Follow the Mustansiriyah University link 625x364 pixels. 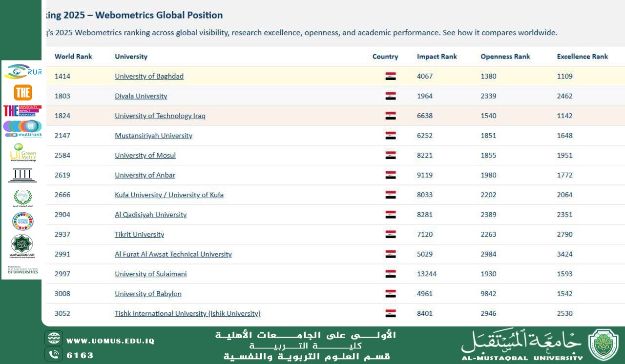point(153,136)
